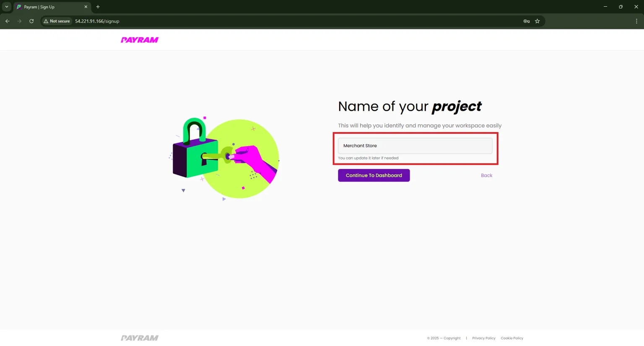Screen dimensions: 644x346
Task: Expand the tab search dropdown
Action: (x=7, y=7)
